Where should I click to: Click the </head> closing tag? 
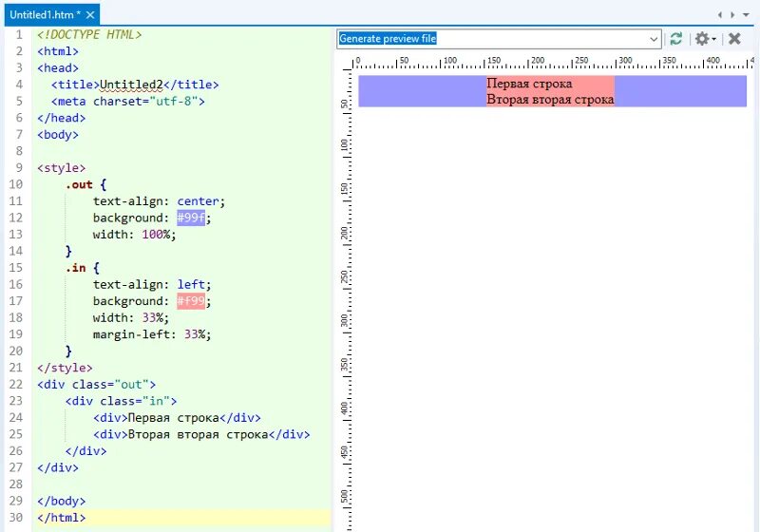point(62,118)
